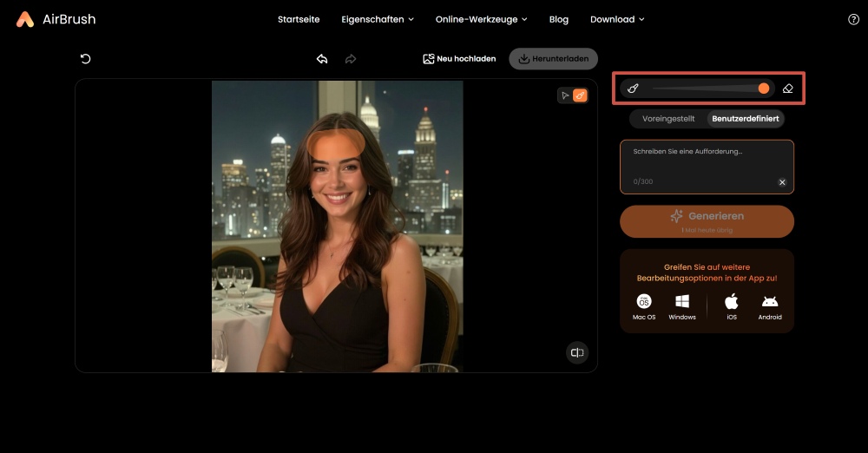Click the reset icon above the canvas
This screenshot has width=868, height=453.
coord(85,59)
